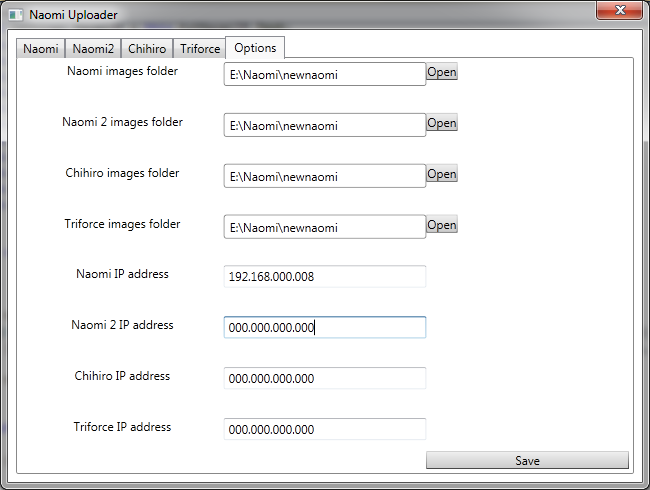Open the Chihiro tab

click(x=147, y=49)
